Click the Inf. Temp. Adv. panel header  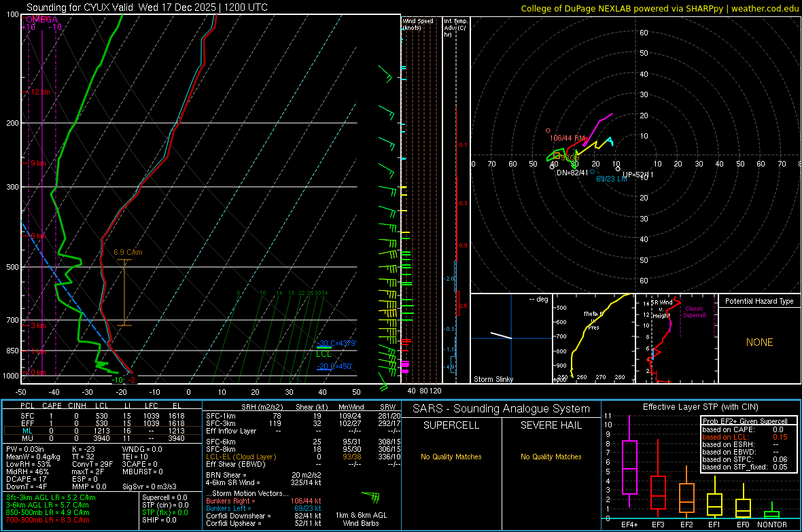click(x=455, y=28)
